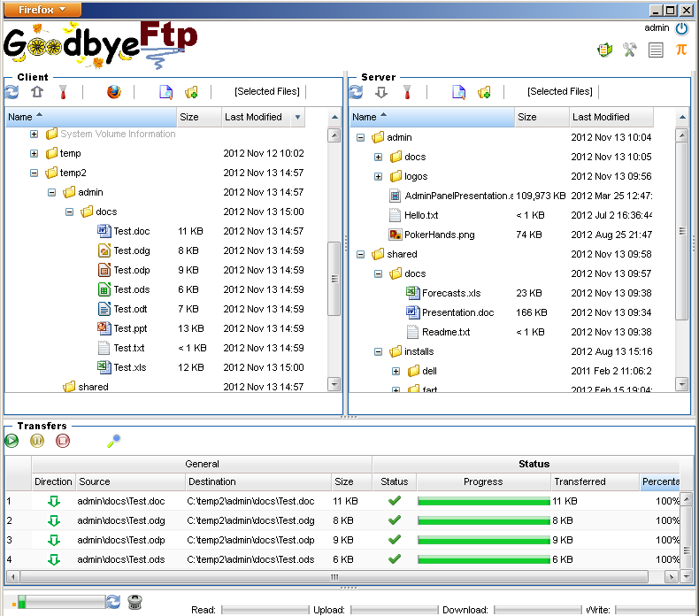Click the refresh icon in the bottom status bar
The height and width of the screenshot is (616, 699).
(x=113, y=602)
